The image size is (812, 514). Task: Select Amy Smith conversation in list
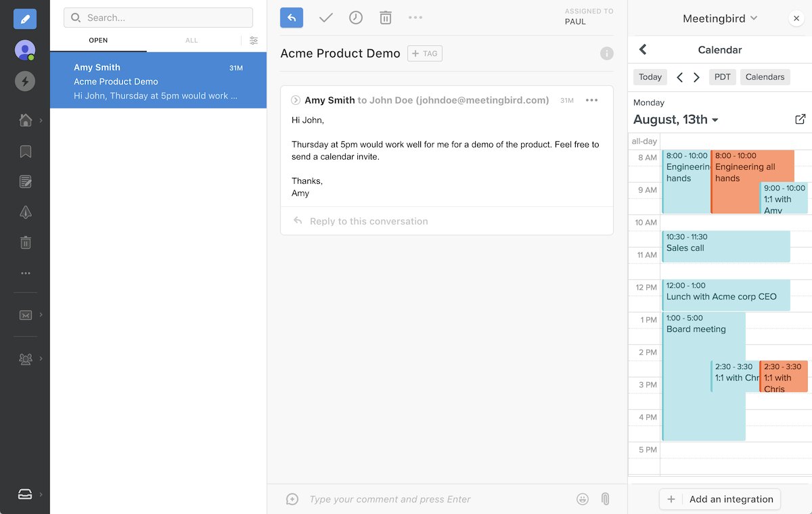tap(158, 80)
